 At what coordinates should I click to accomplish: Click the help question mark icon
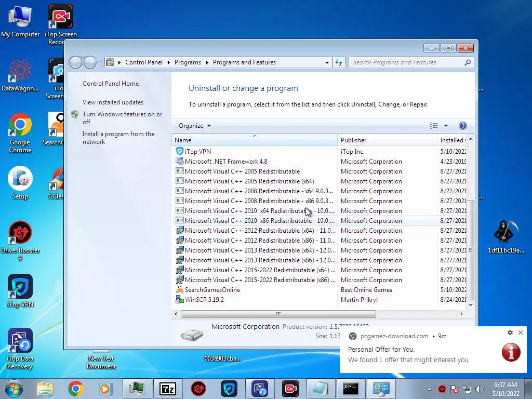point(462,126)
